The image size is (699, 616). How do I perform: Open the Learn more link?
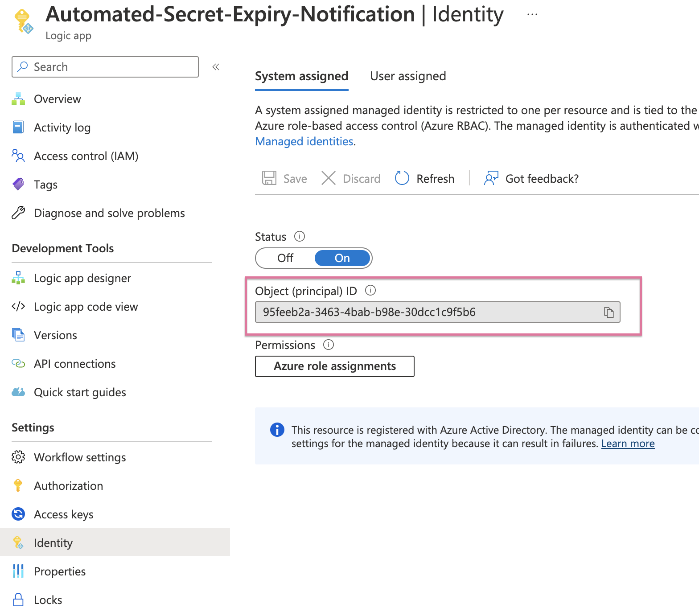pos(628,444)
